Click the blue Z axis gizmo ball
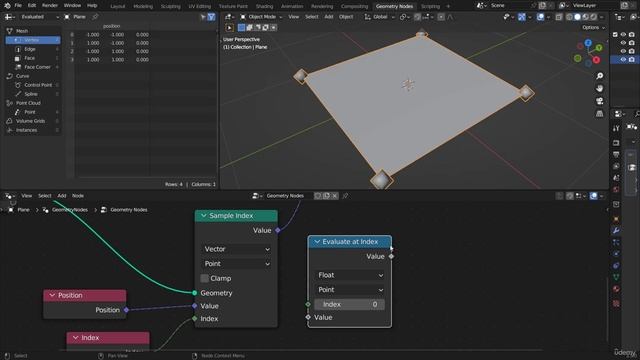The width and height of the screenshot is (640, 360). coord(588,43)
